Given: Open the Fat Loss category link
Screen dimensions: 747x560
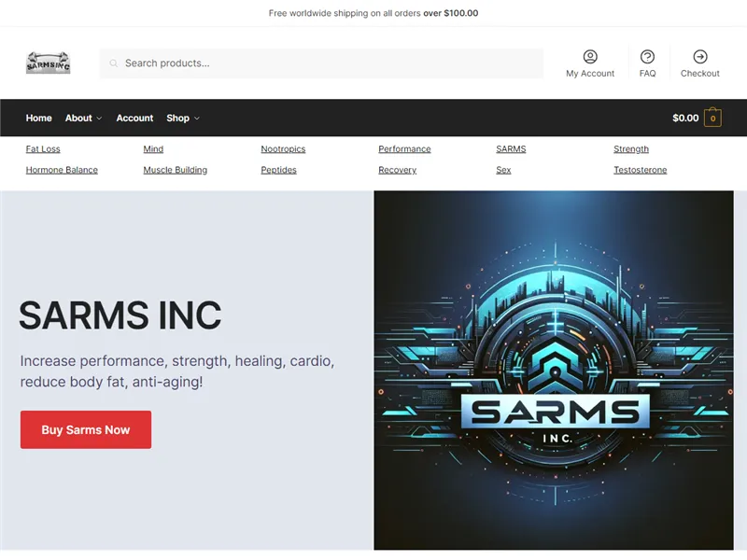Looking at the screenshot, I should click(x=42, y=148).
